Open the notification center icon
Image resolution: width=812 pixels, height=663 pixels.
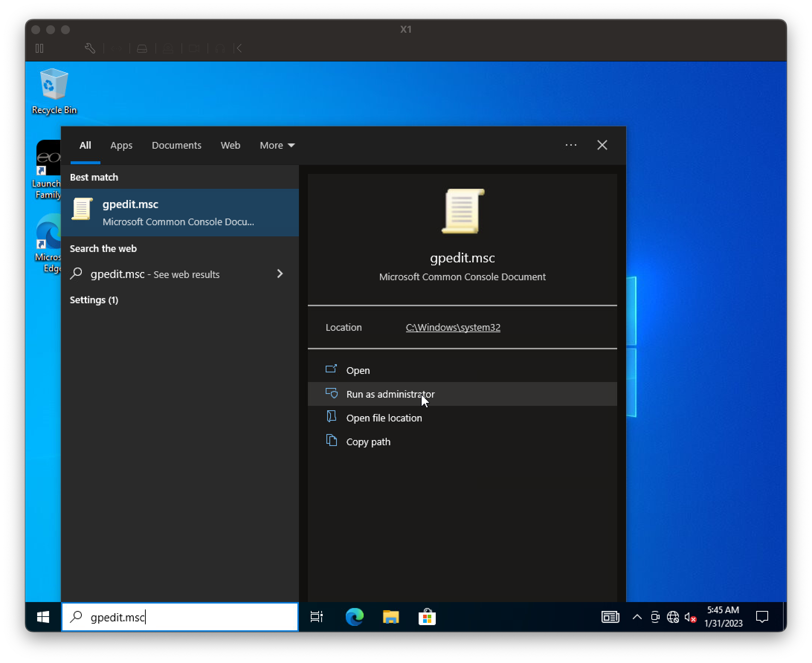pyautogui.click(x=762, y=617)
